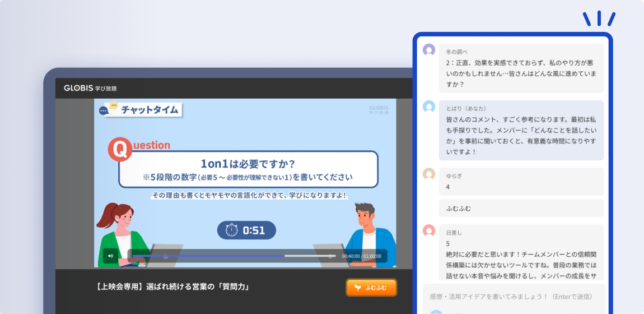Focus the 感想・活用アイデア comment input field

514,297
